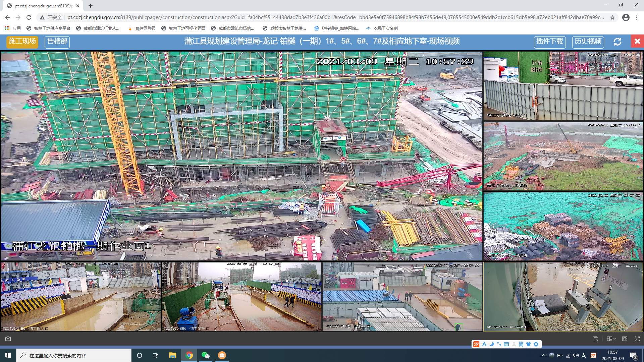
Task: Open the IME soft keyboard icon
Action: tap(506, 344)
